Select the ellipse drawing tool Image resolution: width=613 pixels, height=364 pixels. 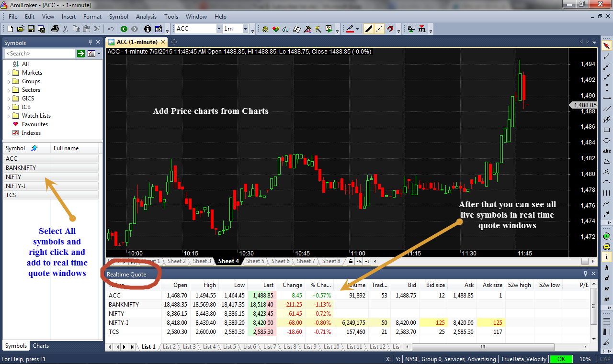(607, 140)
